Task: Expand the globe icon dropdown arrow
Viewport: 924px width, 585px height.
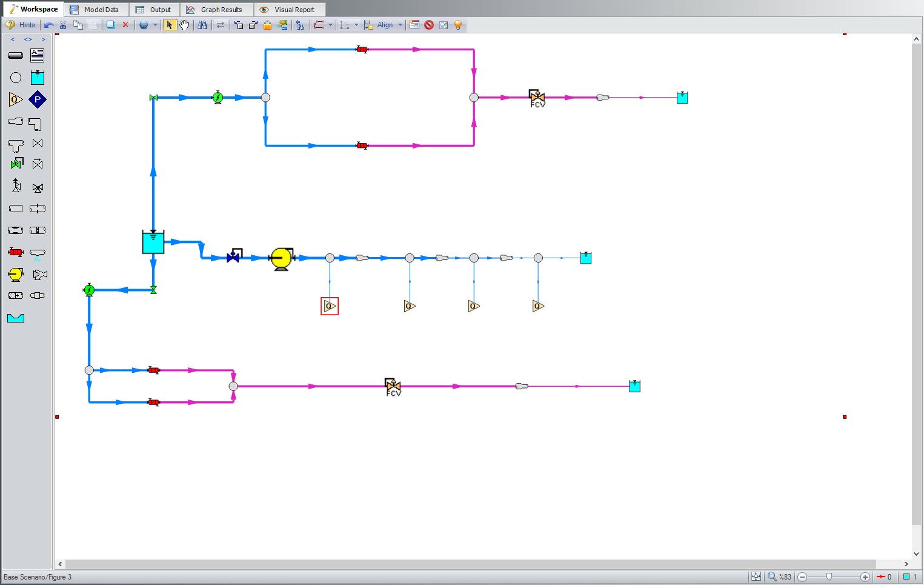Action: pos(155,25)
